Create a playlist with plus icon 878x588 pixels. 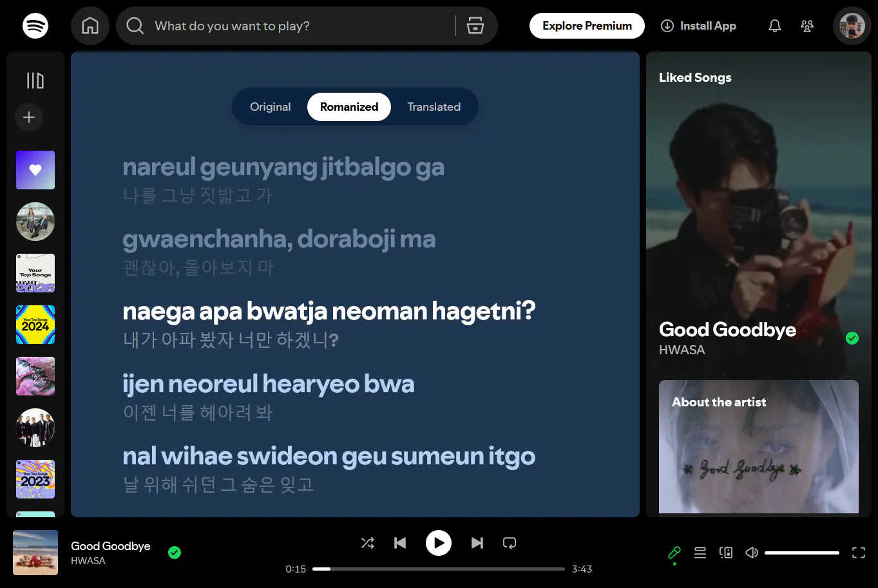click(x=29, y=117)
